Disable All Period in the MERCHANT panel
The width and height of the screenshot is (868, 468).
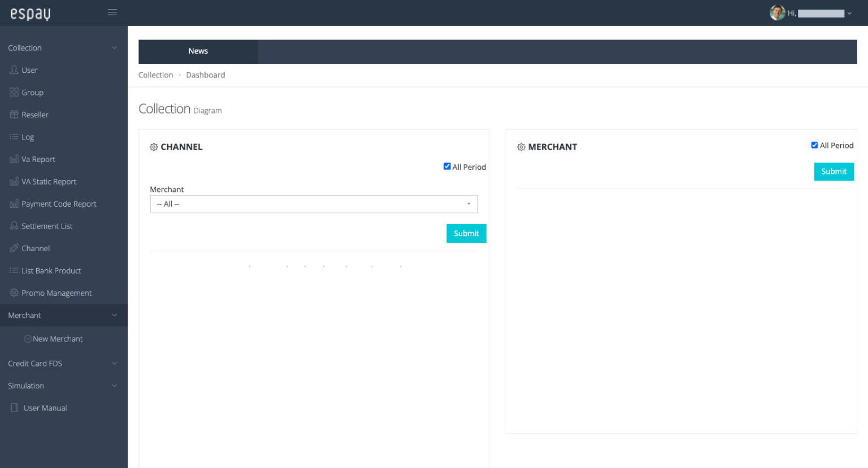[x=814, y=145]
